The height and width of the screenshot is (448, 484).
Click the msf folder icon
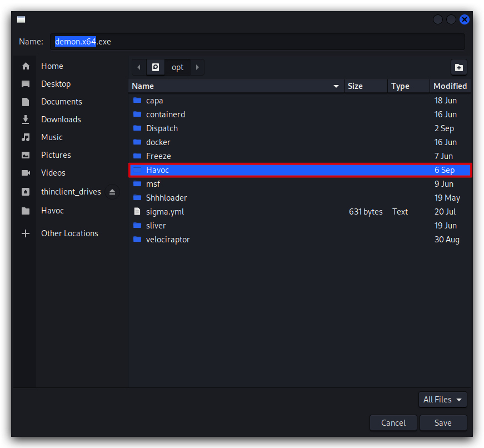(x=137, y=184)
